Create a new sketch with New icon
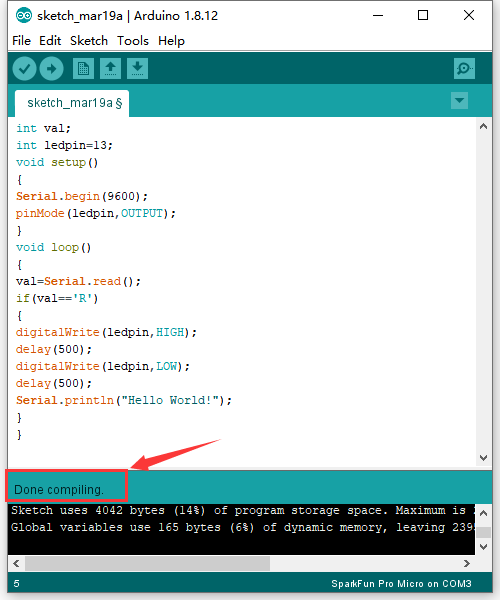Viewport: 500px width, 600px height. [x=83, y=69]
